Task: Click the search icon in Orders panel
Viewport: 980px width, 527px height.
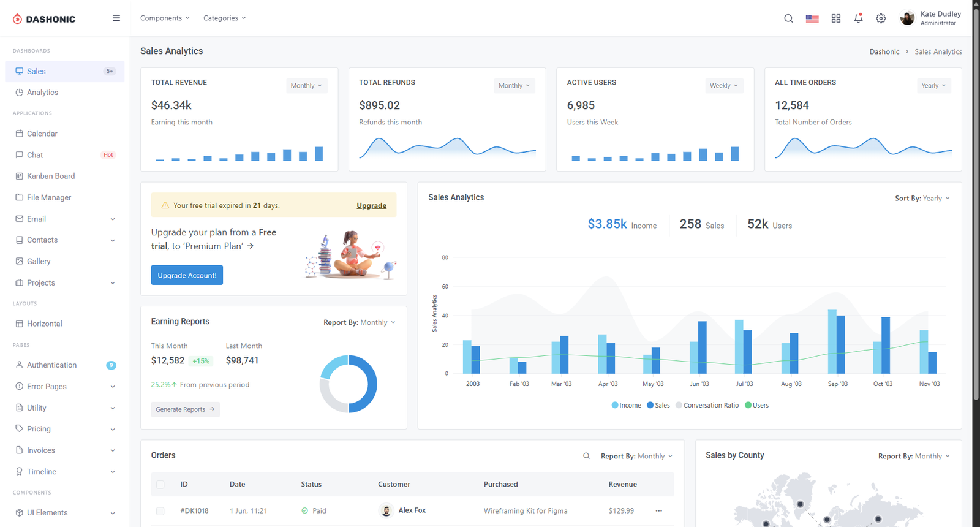Action: [586, 456]
